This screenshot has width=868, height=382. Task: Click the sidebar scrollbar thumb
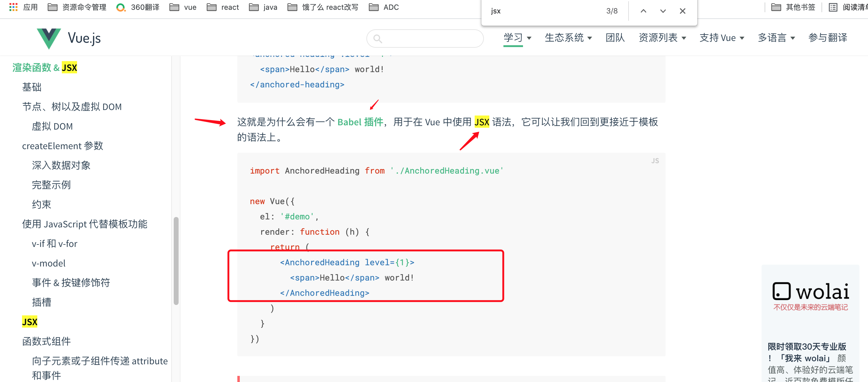click(176, 261)
